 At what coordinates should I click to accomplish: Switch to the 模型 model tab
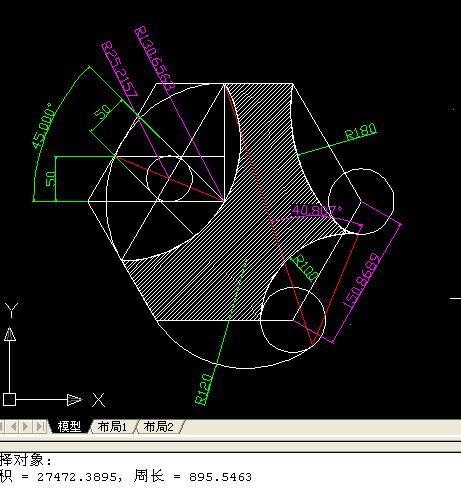pyautogui.click(x=69, y=426)
